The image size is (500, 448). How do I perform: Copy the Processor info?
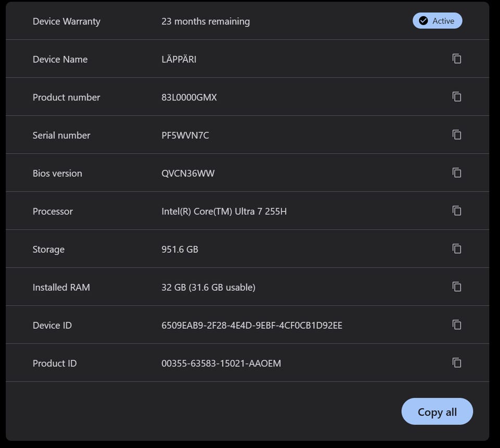(x=457, y=211)
